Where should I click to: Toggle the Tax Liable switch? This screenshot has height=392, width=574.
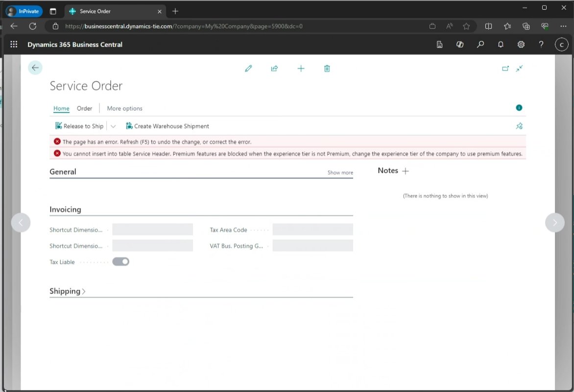coord(121,261)
